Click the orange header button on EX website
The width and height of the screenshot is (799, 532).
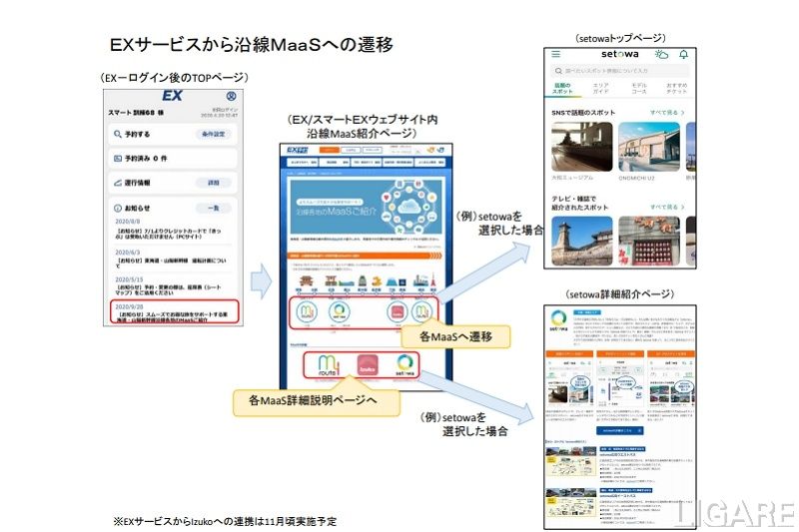(329, 150)
